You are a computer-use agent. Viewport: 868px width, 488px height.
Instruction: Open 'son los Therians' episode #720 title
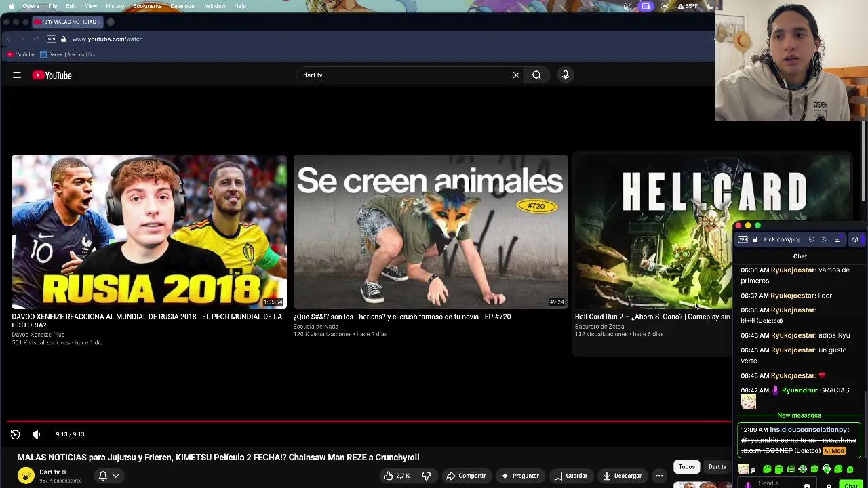[402, 317]
